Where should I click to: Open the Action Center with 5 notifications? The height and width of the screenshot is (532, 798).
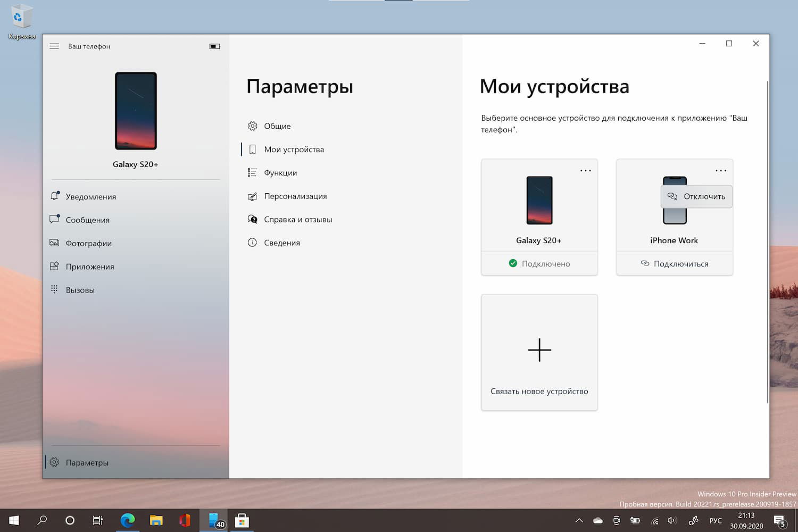point(780,520)
